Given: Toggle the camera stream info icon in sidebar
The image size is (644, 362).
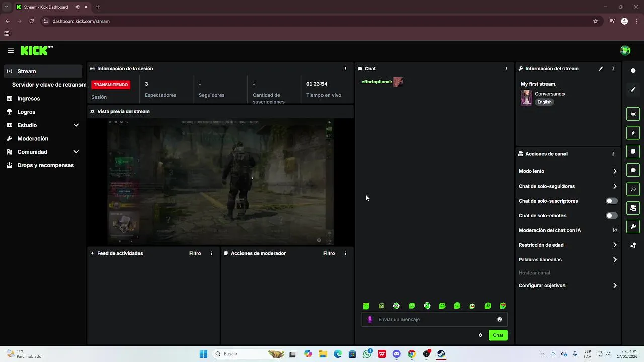Looking at the screenshot, I should [x=633, y=208].
